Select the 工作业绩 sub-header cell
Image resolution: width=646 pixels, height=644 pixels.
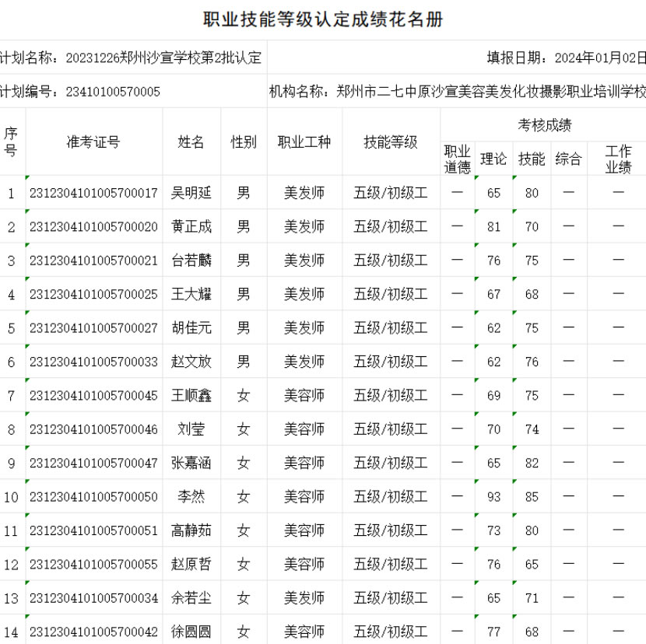pos(618,159)
